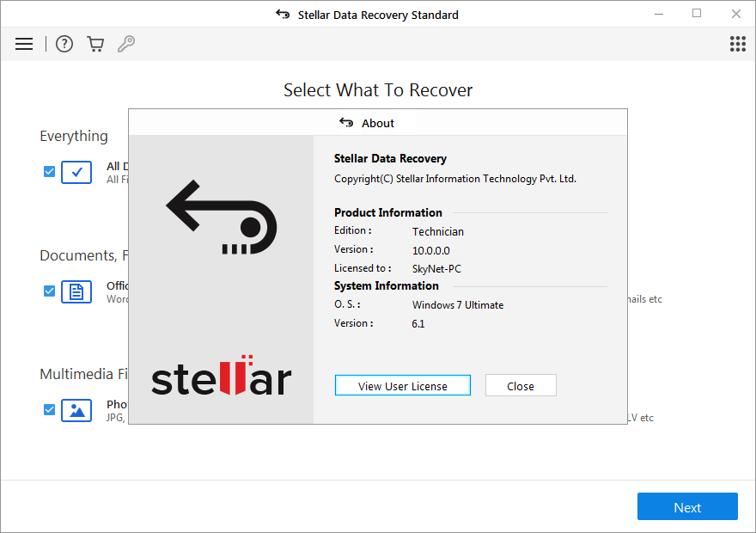756x533 pixels.
Task: Click the Photos picture icon
Action: point(76,410)
